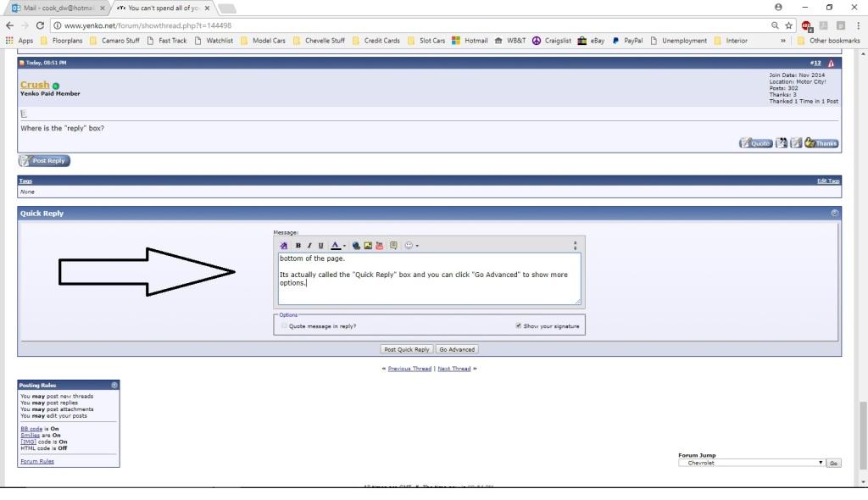Click the Post Quick Reply button
Viewport: 868px width, 500px height.
(407, 349)
